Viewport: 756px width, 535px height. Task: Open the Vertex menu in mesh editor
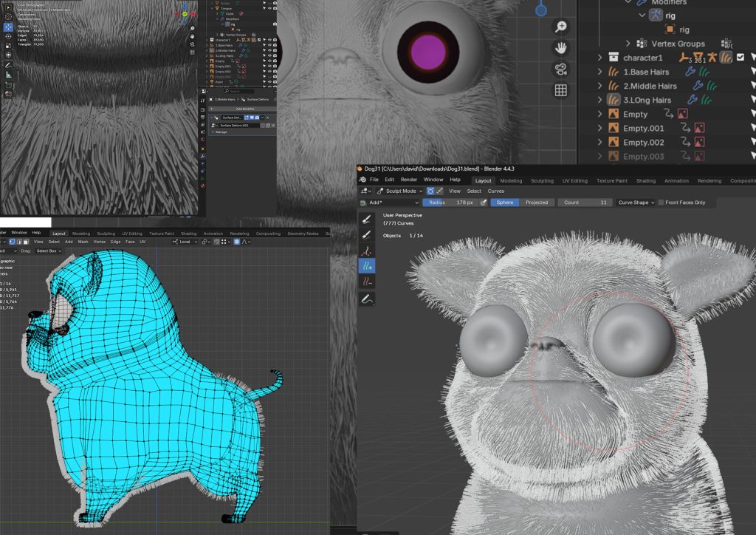tap(100, 242)
